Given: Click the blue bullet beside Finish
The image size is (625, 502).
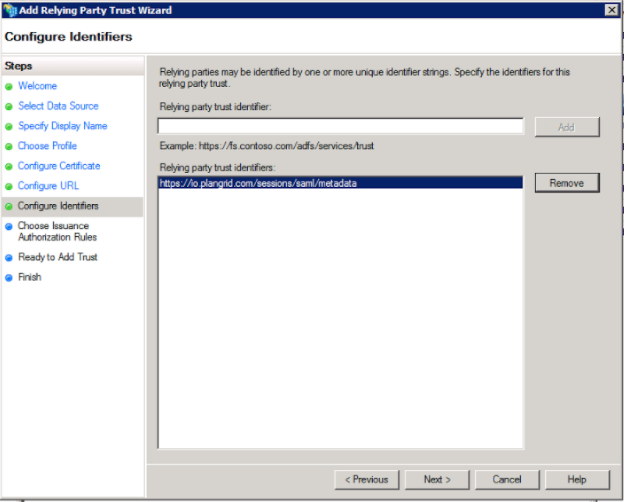Looking at the screenshot, I should click(x=9, y=278).
